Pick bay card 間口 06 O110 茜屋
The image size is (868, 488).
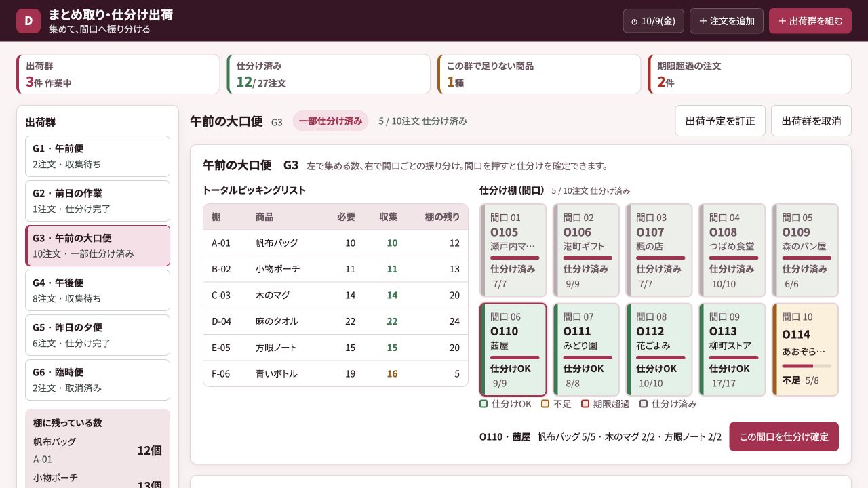(513, 349)
